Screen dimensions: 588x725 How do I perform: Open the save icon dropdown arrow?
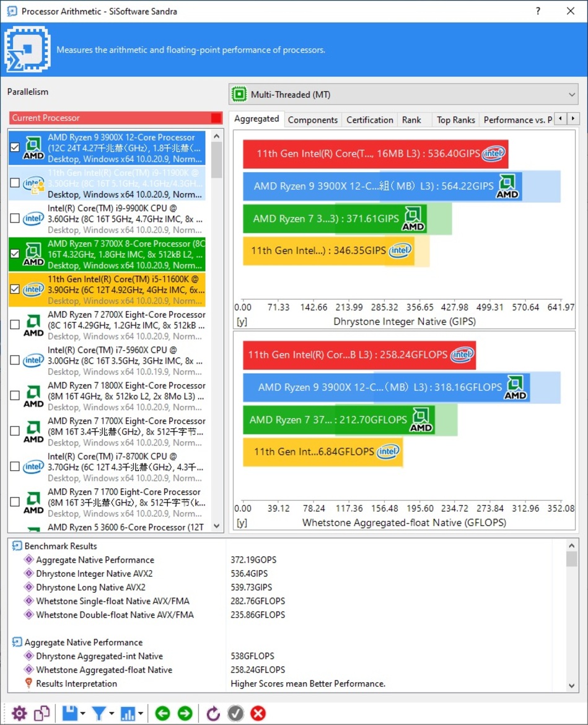pos(83,713)
